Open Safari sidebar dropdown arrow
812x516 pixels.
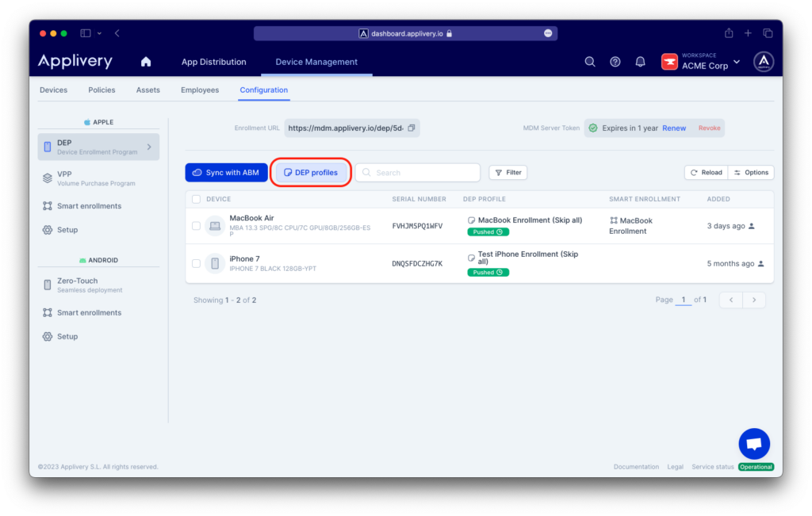coord(99,33)
